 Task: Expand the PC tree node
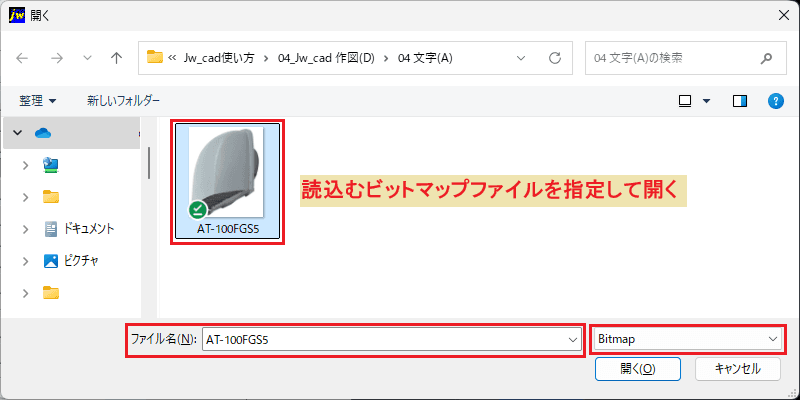tap(26, 165)
